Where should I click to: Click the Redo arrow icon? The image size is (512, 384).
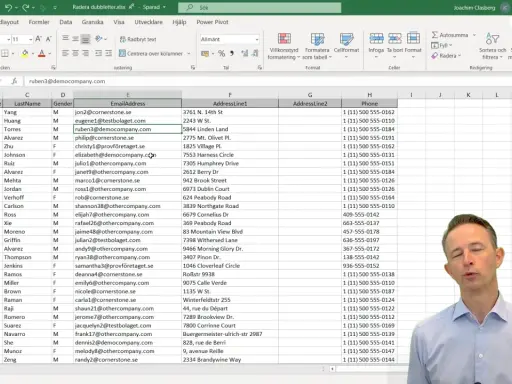tap(25, 7)
